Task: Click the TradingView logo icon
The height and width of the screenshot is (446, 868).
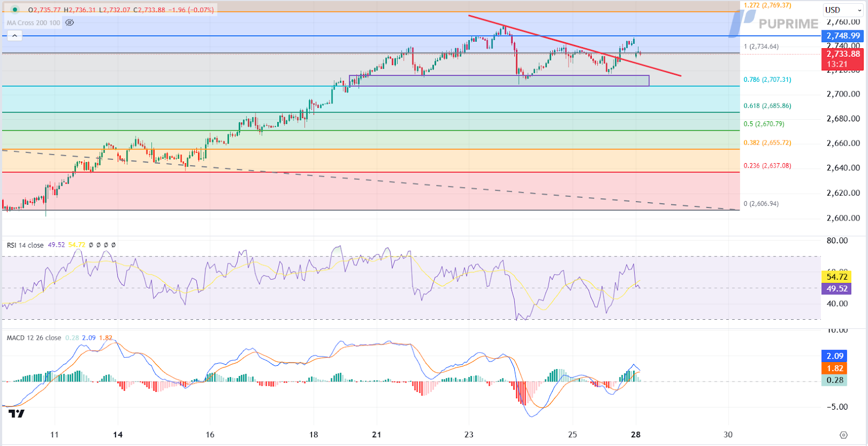Action: click(16, 414)
